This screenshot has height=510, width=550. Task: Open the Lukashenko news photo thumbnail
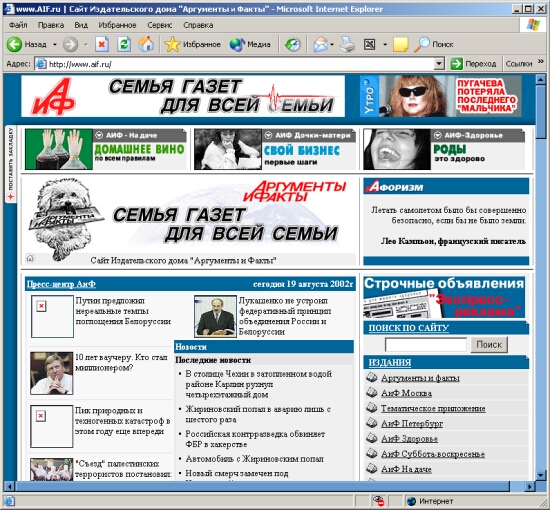[215, 316]
